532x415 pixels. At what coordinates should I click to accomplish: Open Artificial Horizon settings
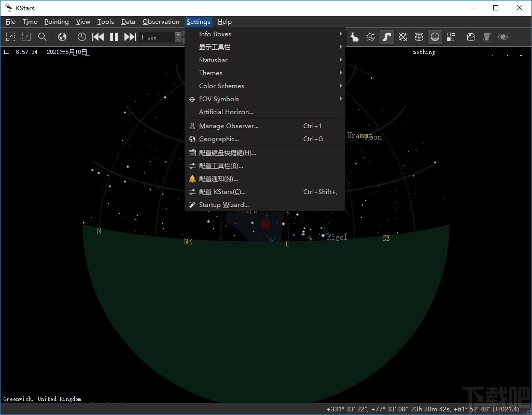click(226, 112)
